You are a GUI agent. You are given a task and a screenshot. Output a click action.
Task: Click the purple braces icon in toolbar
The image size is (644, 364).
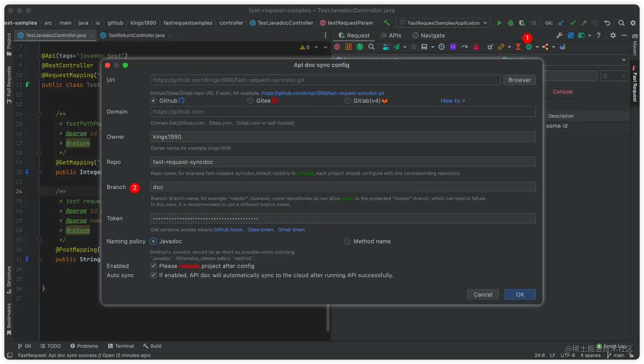pos(453,47)
